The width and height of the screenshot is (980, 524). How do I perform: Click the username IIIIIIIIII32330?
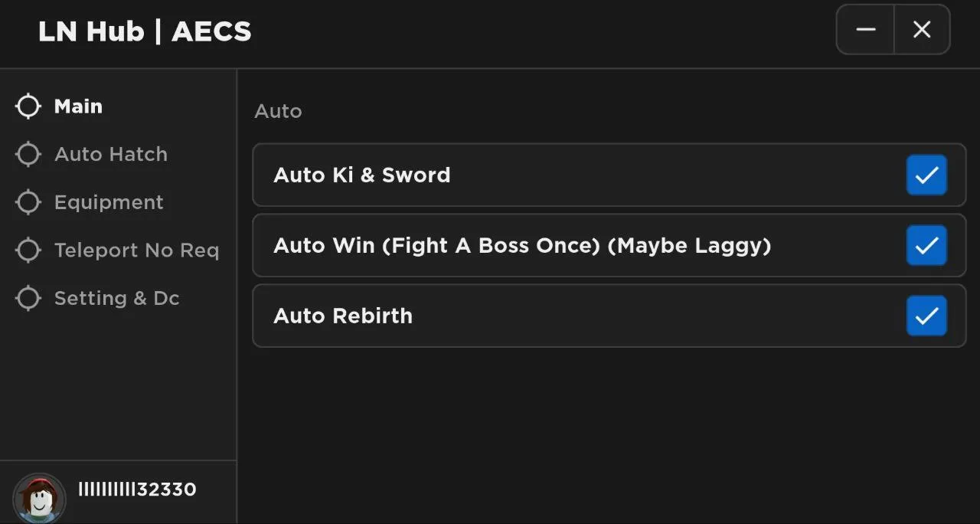tap(137, 490)
